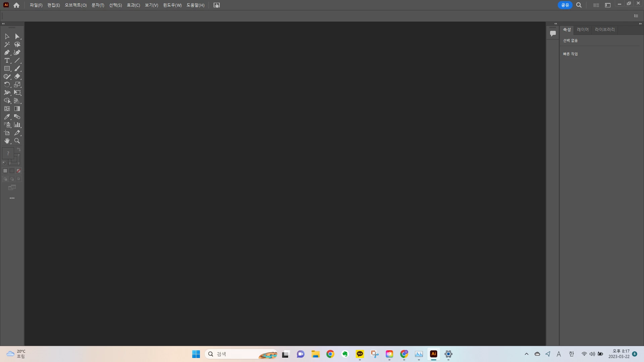Open the comments panel speech bubble
Viewport: 644px width, 362px height.
pyautogui.click(x=553, y=33)
